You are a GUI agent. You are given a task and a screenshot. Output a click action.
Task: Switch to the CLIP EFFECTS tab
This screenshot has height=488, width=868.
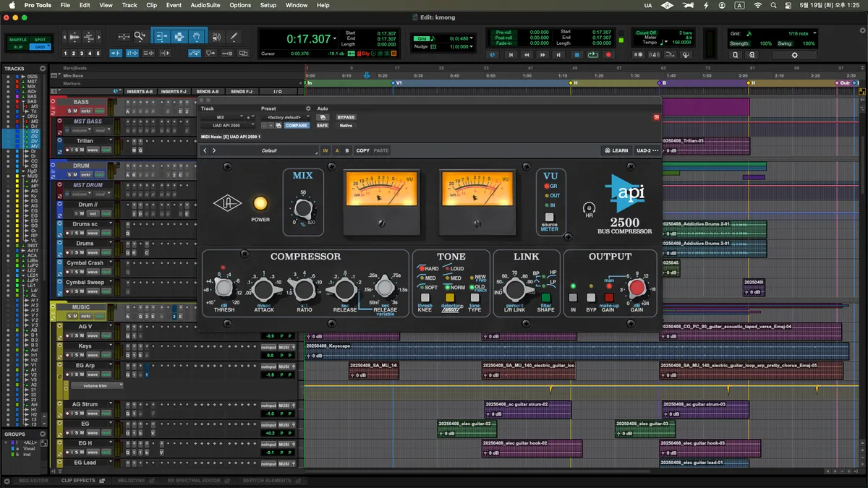tap(78, 480)
